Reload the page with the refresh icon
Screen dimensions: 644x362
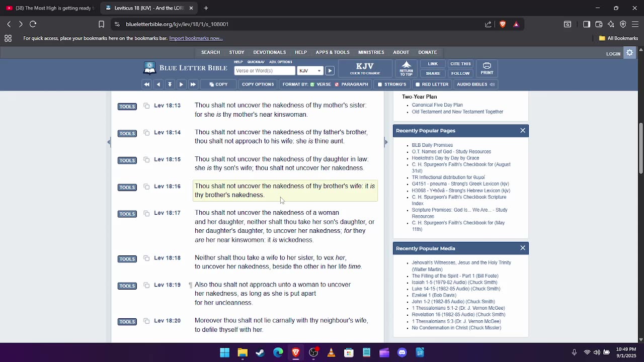[33, 24]
